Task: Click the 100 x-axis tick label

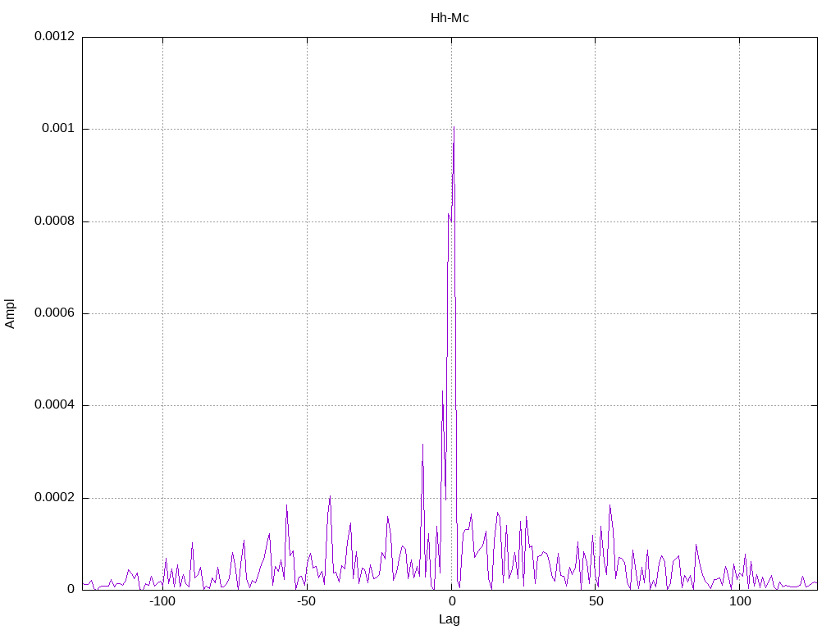Action: coord(740,601)
